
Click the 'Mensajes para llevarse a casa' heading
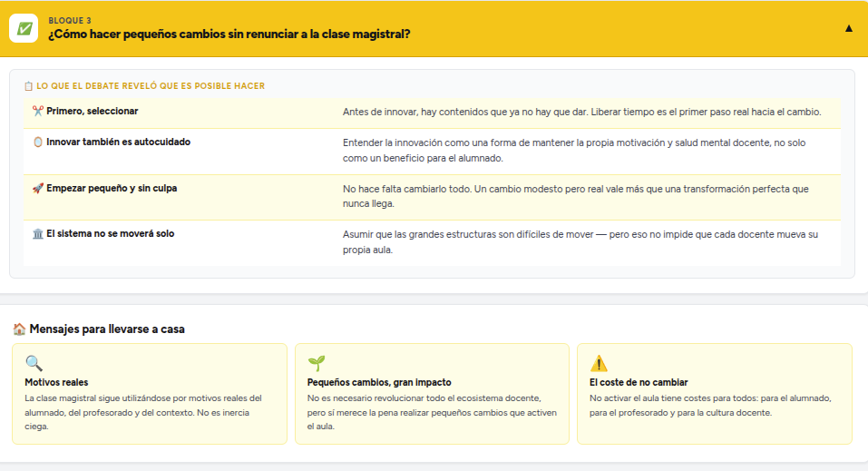[x=107, y=329]
